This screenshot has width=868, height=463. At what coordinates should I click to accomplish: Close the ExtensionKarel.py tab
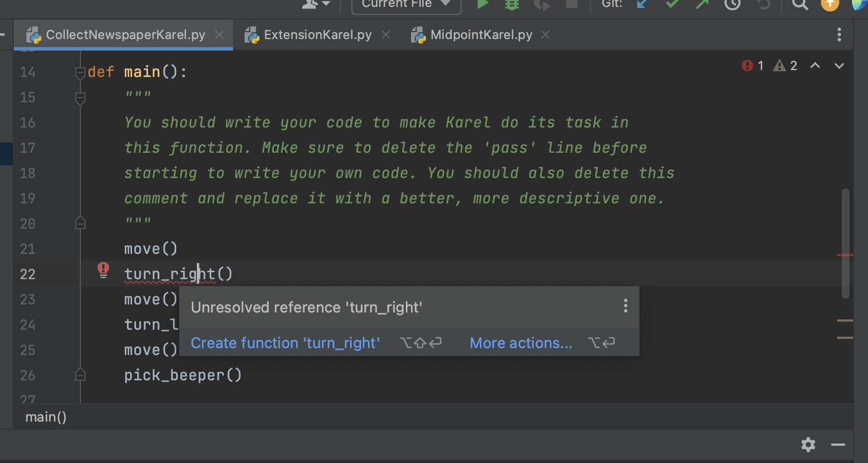point(386,35)
